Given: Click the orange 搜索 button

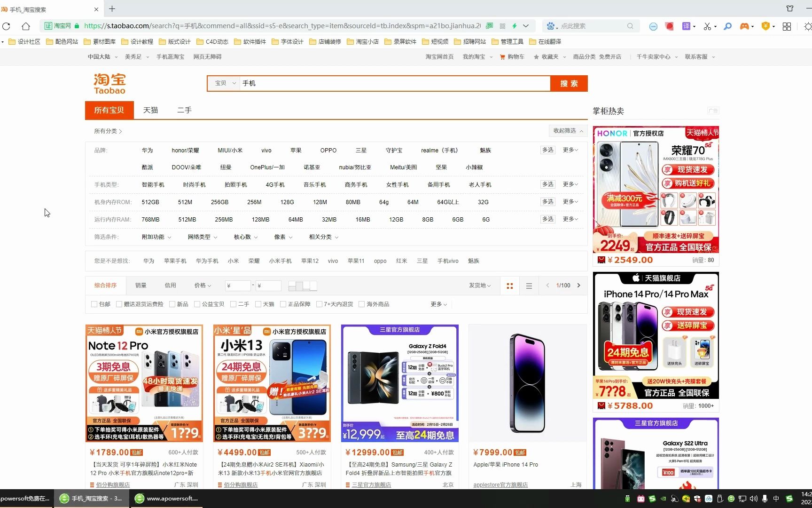Looking at the screenshot, I should pyautogui.click(x=569, y=83).
